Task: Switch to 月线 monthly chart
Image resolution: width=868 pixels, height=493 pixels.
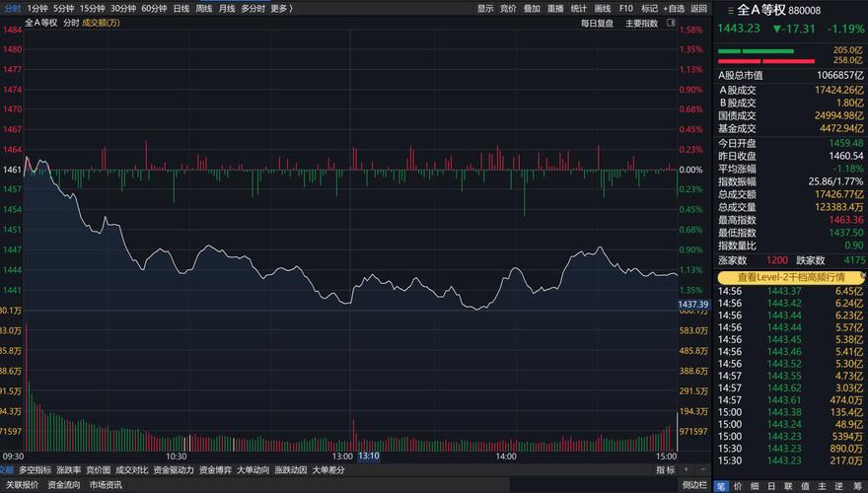Action: point(227,8)
